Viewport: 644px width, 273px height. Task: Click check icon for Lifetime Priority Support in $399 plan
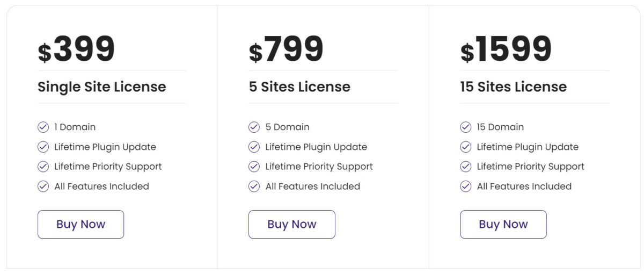pos(43,167)
